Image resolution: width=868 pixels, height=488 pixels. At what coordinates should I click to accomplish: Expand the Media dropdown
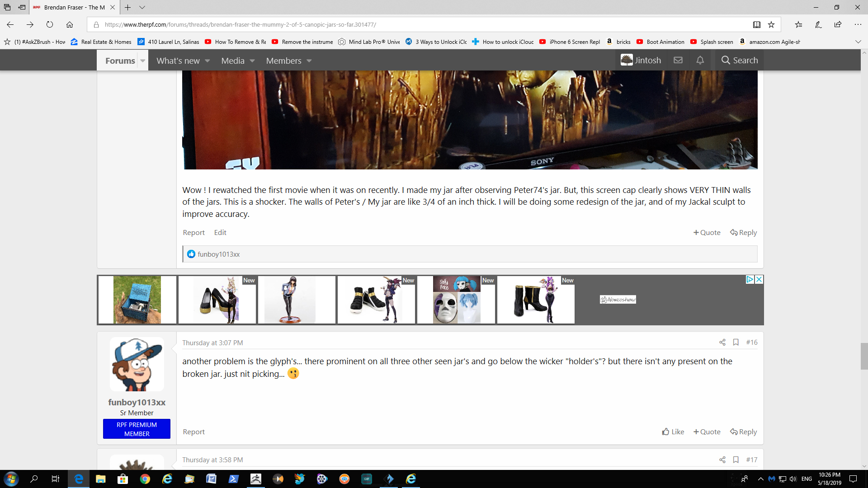click(x=252, y=61)
